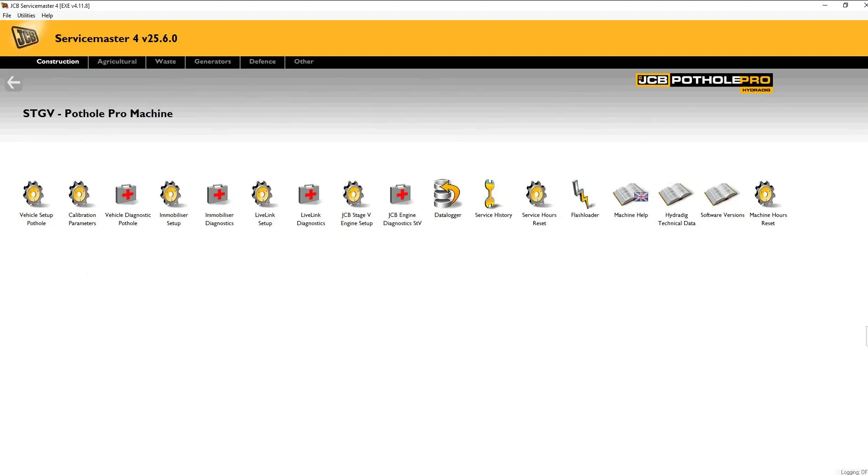Select the Construction tab

pos(58,62)
